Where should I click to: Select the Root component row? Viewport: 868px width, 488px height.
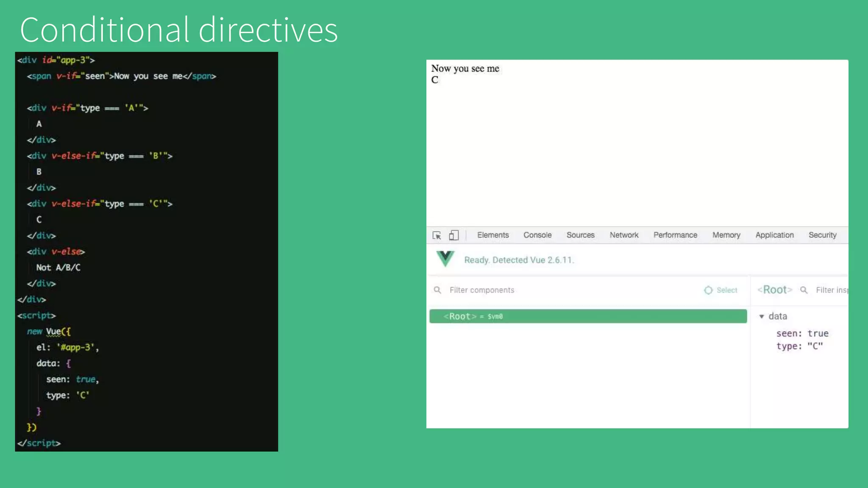pos(588,316)
